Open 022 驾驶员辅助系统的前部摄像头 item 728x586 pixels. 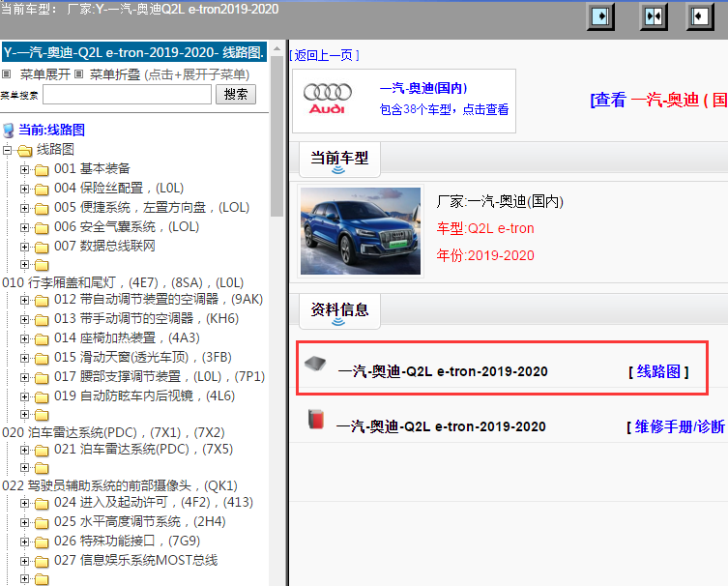click(120, 485)
